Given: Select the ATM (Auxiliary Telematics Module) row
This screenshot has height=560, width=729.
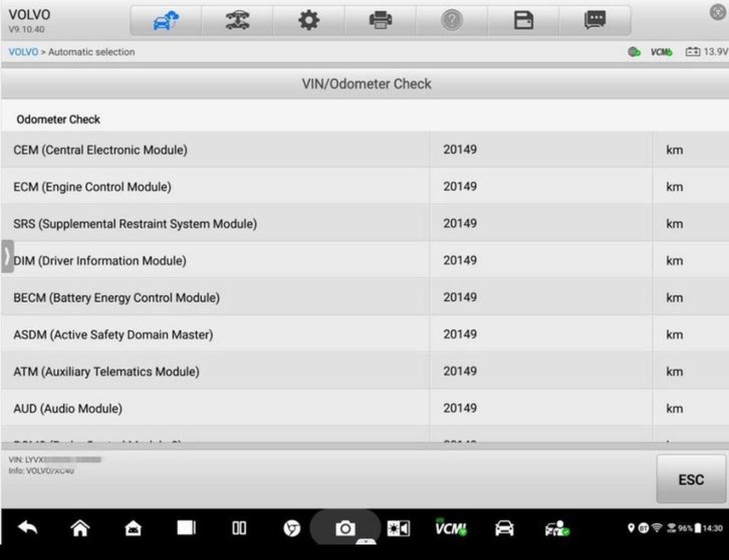Looking at the screenshot, I should click(x=364, y=372).
